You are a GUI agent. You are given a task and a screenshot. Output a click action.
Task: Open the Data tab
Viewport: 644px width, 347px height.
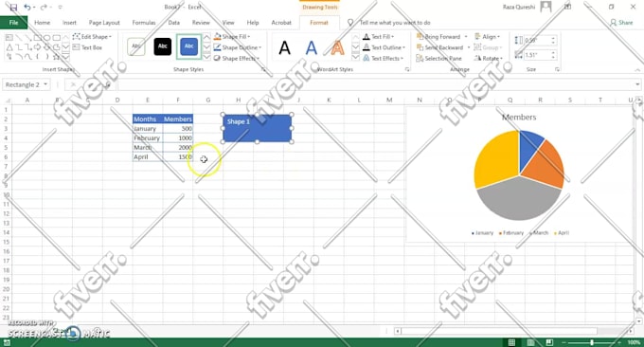[x=173, y=23]
